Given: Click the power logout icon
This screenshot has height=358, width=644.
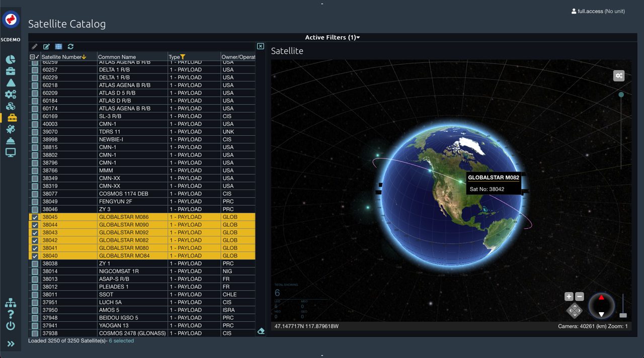Looking at the screenshot, I should click(x=11, y=325).
